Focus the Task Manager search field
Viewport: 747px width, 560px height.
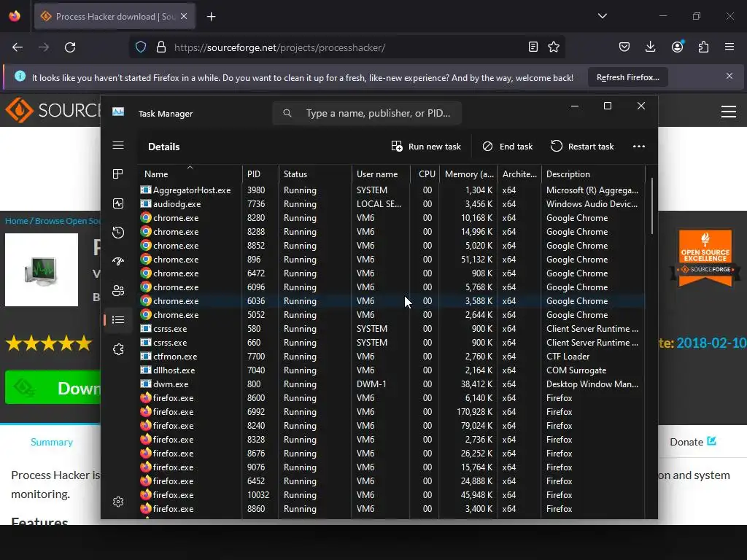[x=367, y=113]
